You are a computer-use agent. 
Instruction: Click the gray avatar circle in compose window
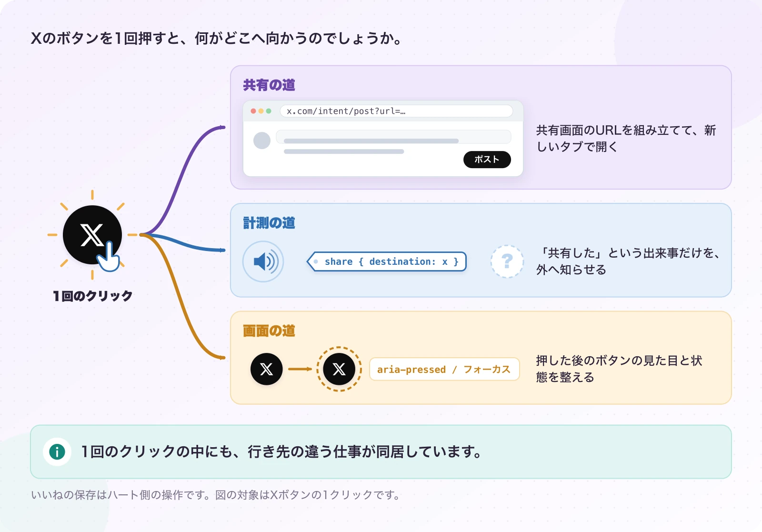[262, 141]
